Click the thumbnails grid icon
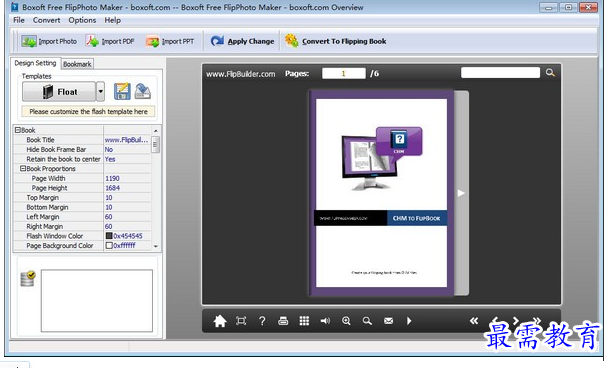Viewport: 608px width, 368px height. [304, 321]
